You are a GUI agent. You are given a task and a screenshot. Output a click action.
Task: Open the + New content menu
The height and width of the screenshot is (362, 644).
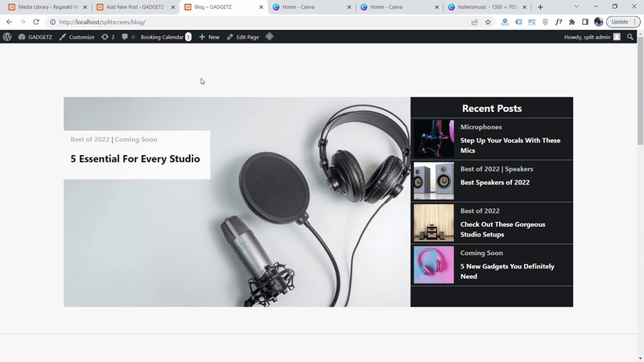pos(208,37)
